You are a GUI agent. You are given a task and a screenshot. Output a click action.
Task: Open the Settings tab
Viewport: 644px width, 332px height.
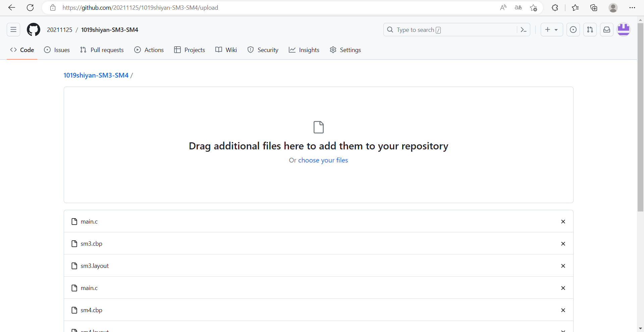tap(345, 50)
